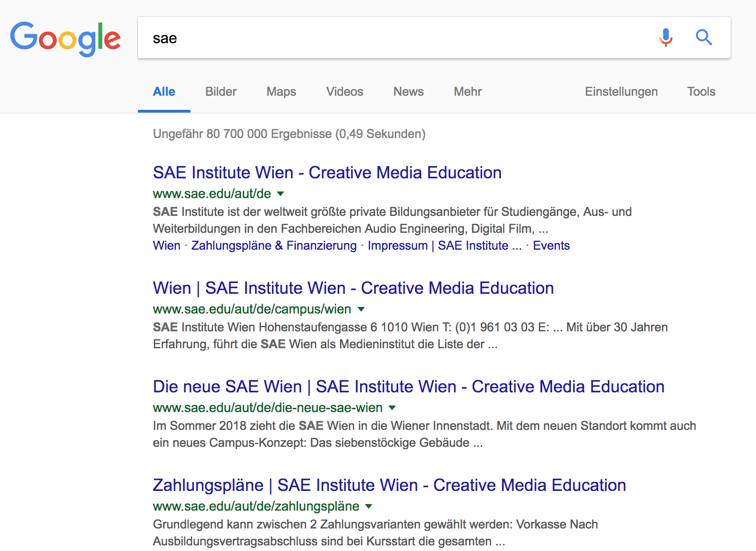
Task: Click the blue magnifying glass search icon
Action: tap(703, 37)
